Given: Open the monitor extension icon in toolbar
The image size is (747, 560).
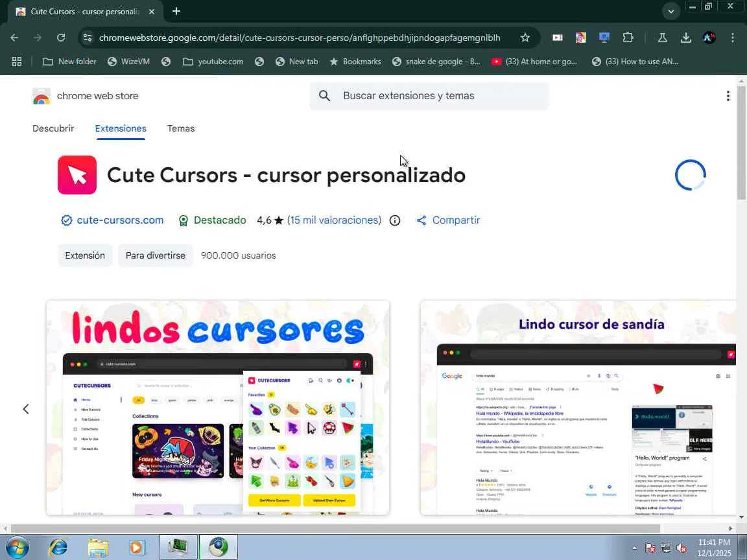Looking at the screenshot, I should coord(604,38).
